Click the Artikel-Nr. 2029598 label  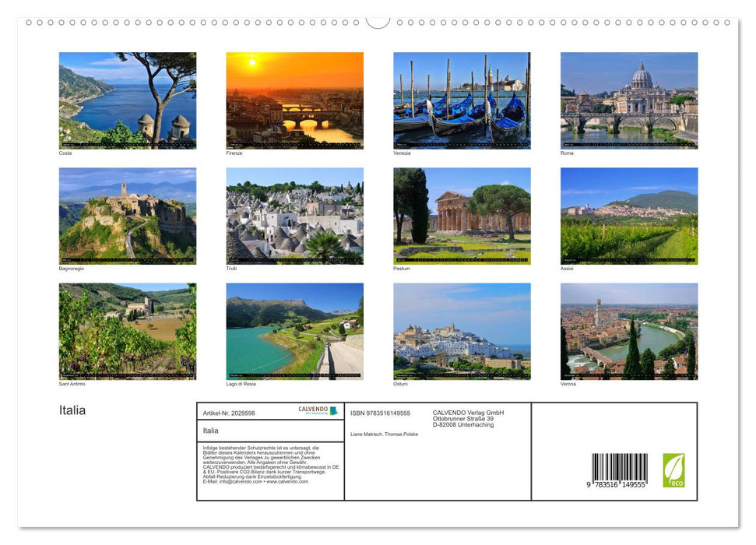229,413
